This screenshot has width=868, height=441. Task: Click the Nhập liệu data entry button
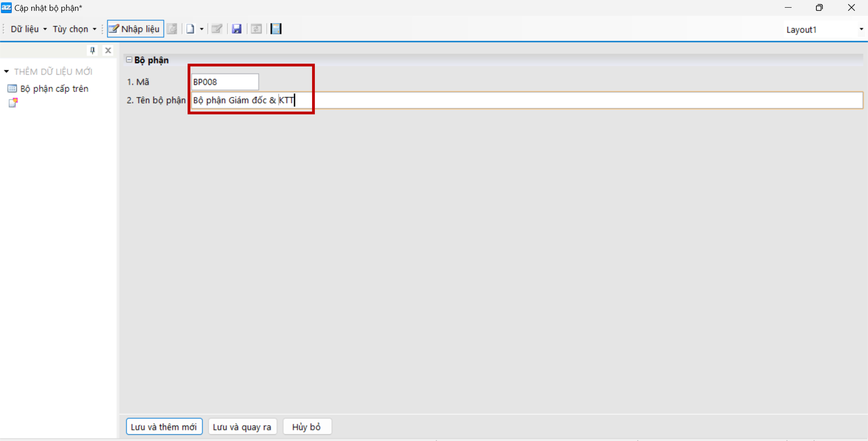[135, 29]
